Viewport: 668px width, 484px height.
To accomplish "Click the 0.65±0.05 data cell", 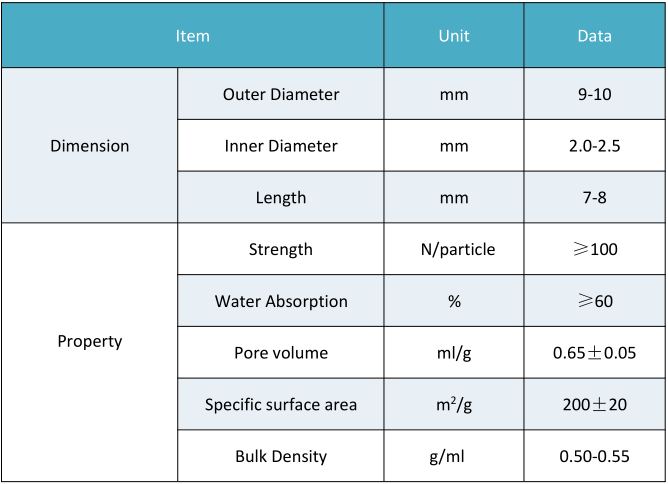I will 595,352.
